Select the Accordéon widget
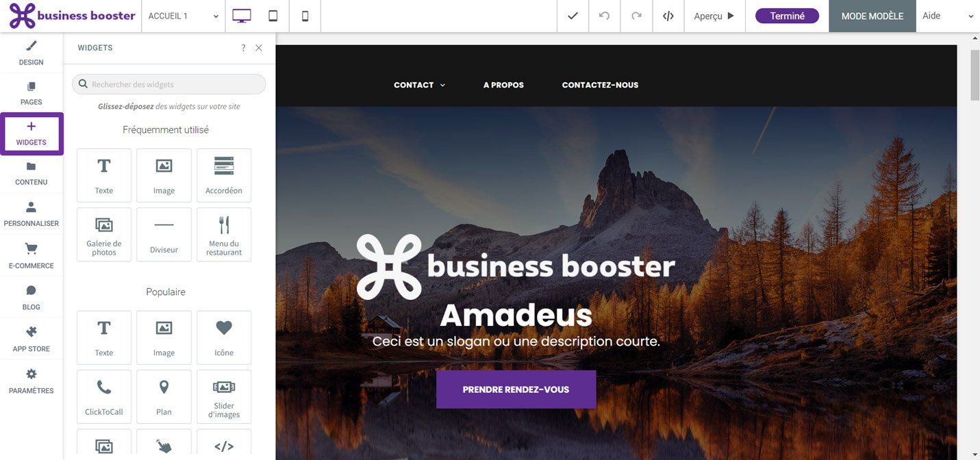The image size is (980, 460). [224, 175]
